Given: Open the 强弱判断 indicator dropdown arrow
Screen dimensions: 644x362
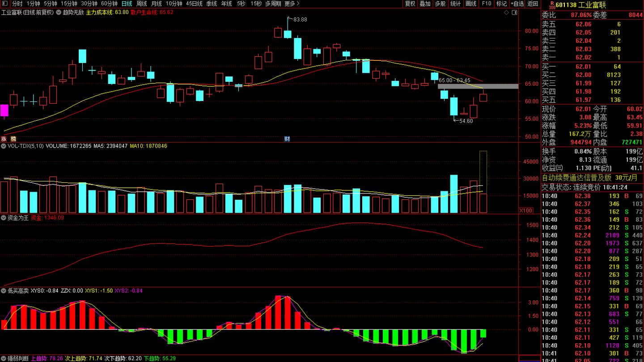Looking at the screenshot, I should tap(4, 358).
